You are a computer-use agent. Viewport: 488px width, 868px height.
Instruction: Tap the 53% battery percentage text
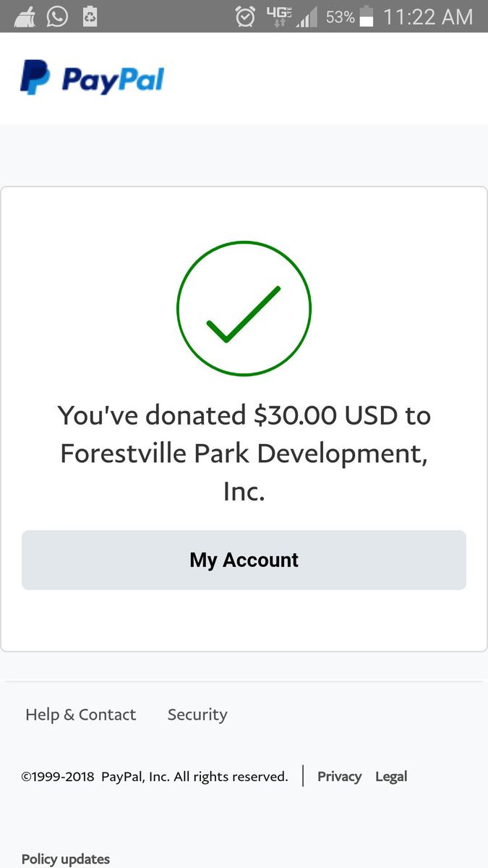(340, 17)
